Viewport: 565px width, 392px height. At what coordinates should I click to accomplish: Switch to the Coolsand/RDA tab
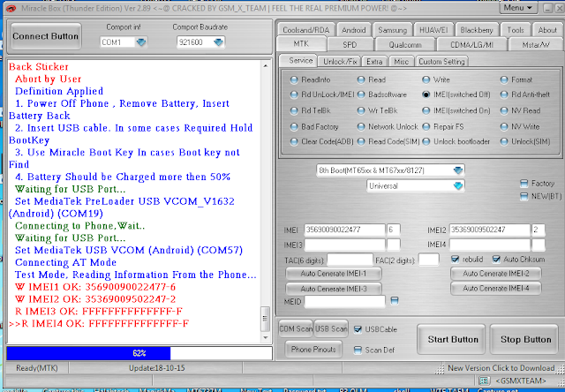[306, 30]
